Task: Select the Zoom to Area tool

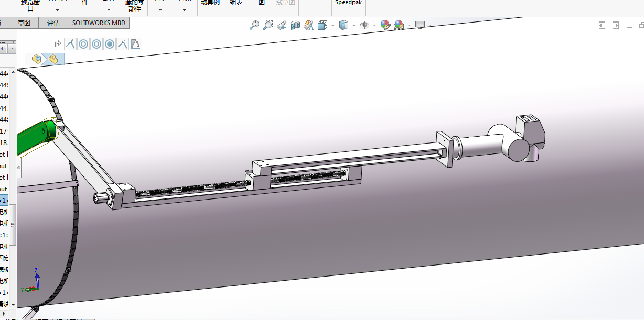Action: tap(268, 25)
